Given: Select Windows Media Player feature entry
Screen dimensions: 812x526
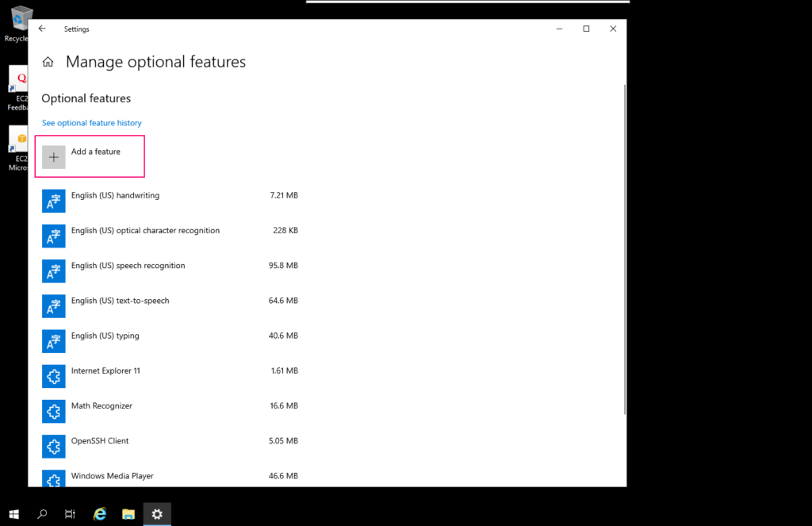Looking at the screenshot, I should point(112,476).
